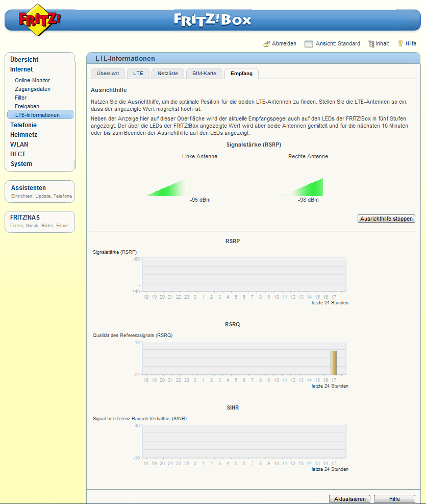Click the Ansicht view mode icon
426x504 pixels.
[309, 44]
